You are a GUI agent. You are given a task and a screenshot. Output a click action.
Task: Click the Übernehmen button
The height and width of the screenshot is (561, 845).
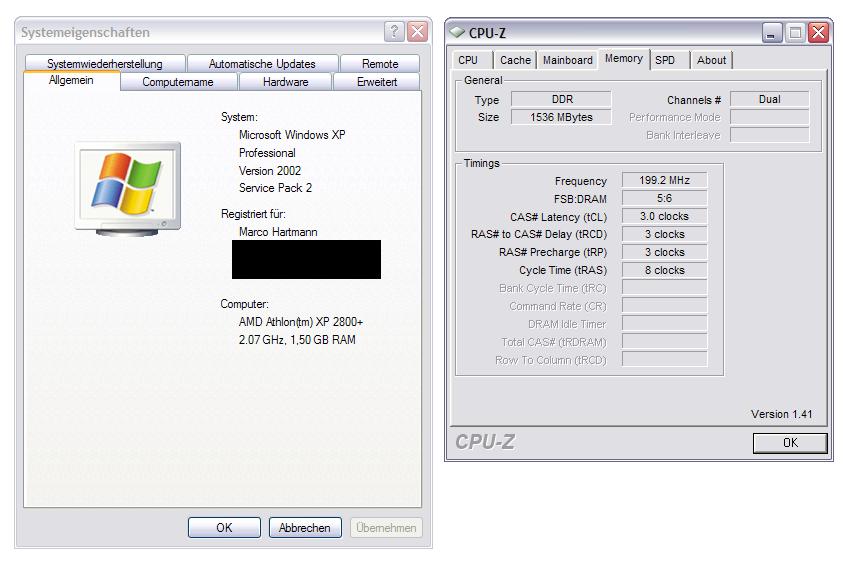386,528
